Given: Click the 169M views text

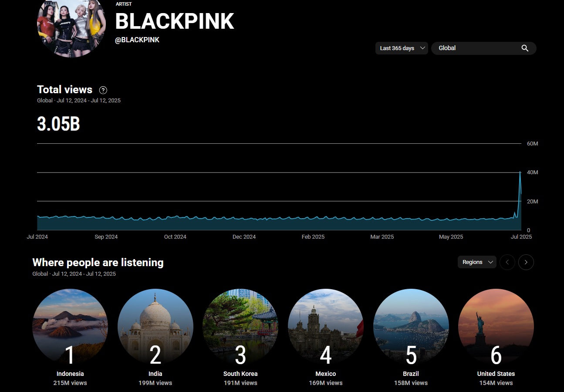Looking at the screenshot, I should (x=326, y=383).
